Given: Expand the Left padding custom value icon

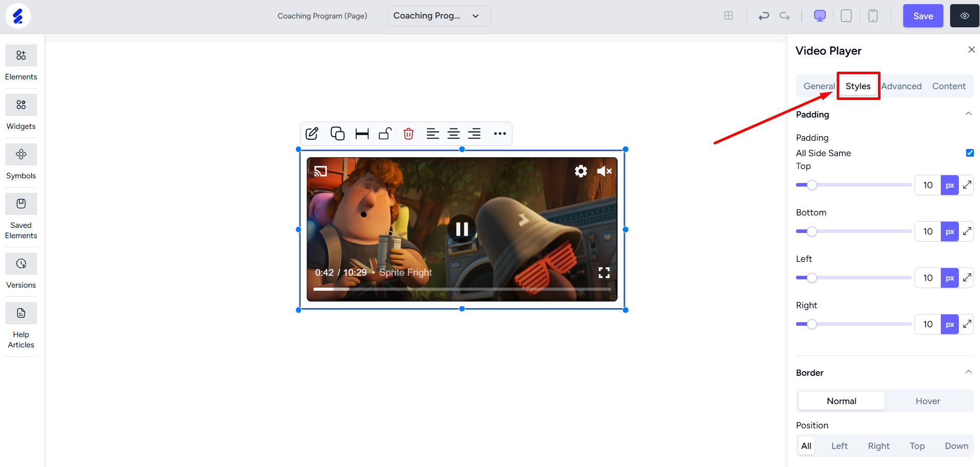Looking at the screenshot, I should tap(967, 278).
